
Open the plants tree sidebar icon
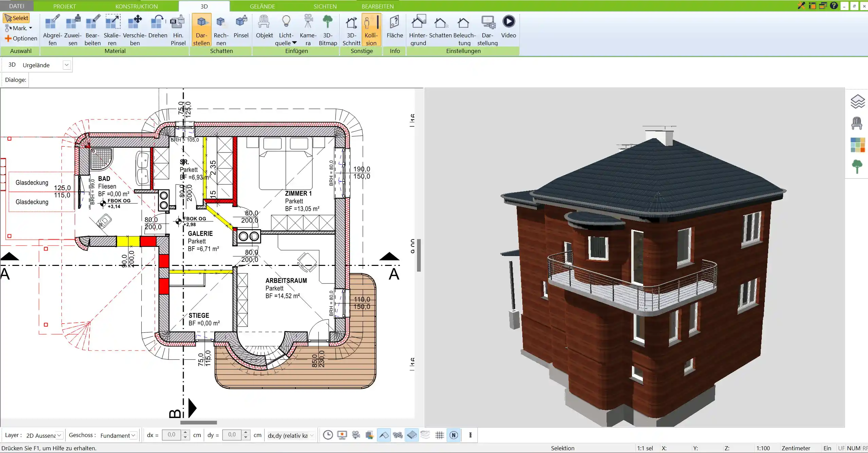[857, 166]
